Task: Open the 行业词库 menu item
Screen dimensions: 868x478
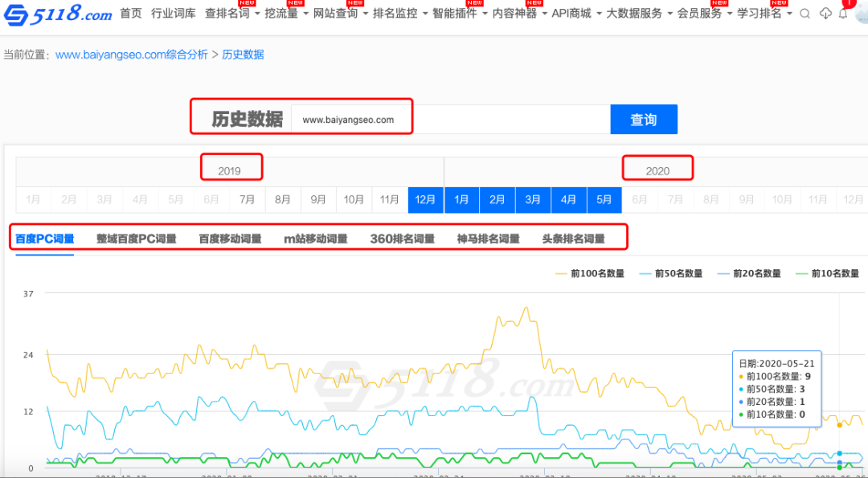Action: click(174, 14)
